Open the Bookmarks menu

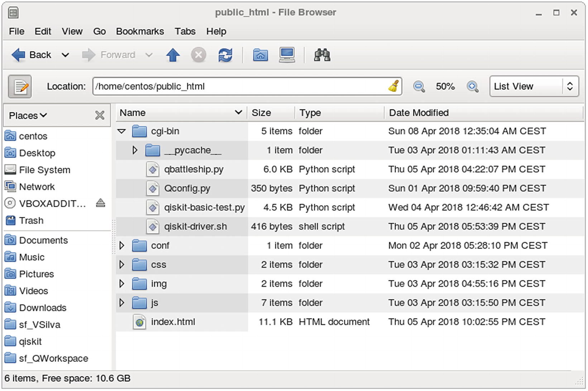click(140, 32)
